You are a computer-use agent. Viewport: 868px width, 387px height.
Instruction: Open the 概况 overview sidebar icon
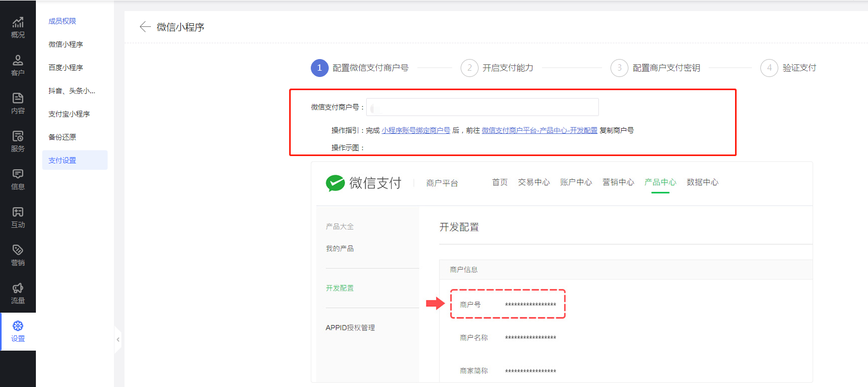point(18,27)
